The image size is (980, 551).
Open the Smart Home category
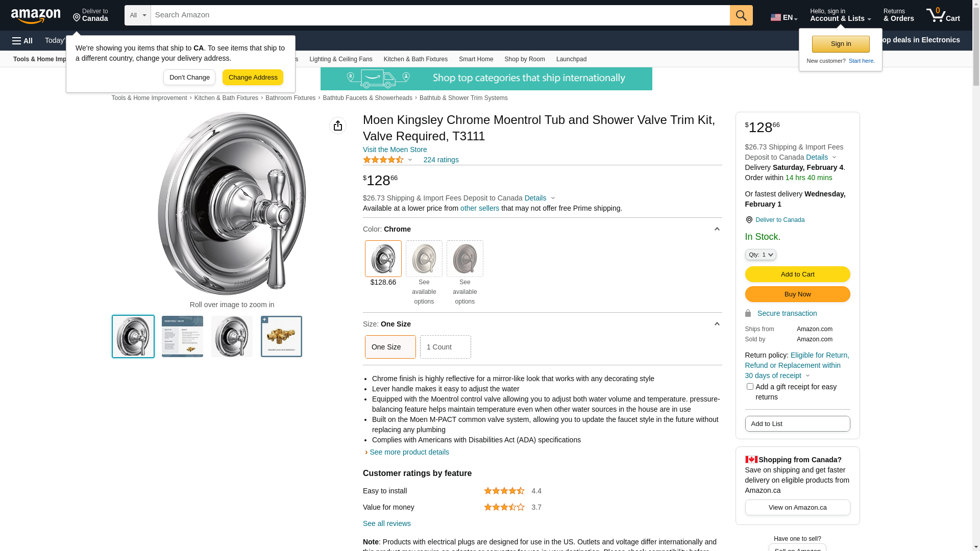coord(476,59)
